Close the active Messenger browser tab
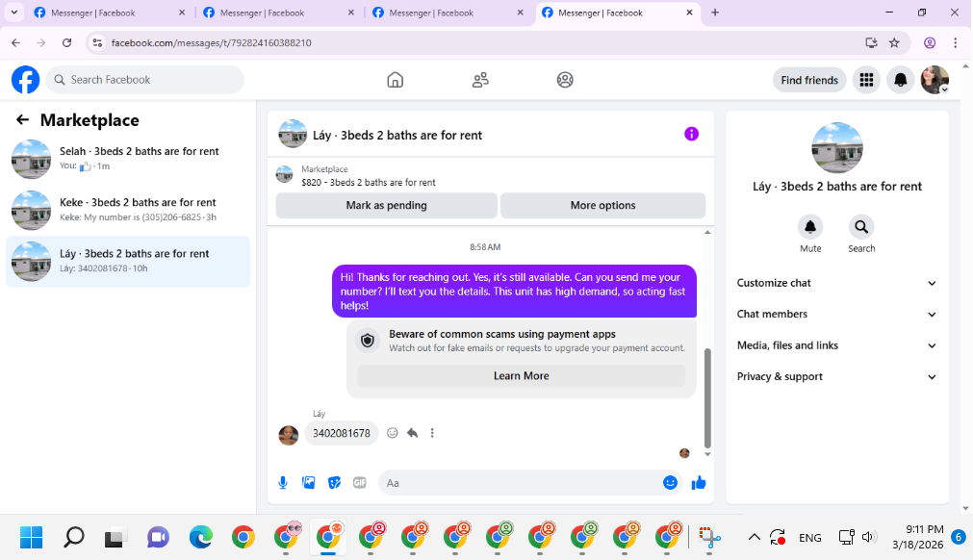This screenshot has width=973, height=560. pos(689,13)
